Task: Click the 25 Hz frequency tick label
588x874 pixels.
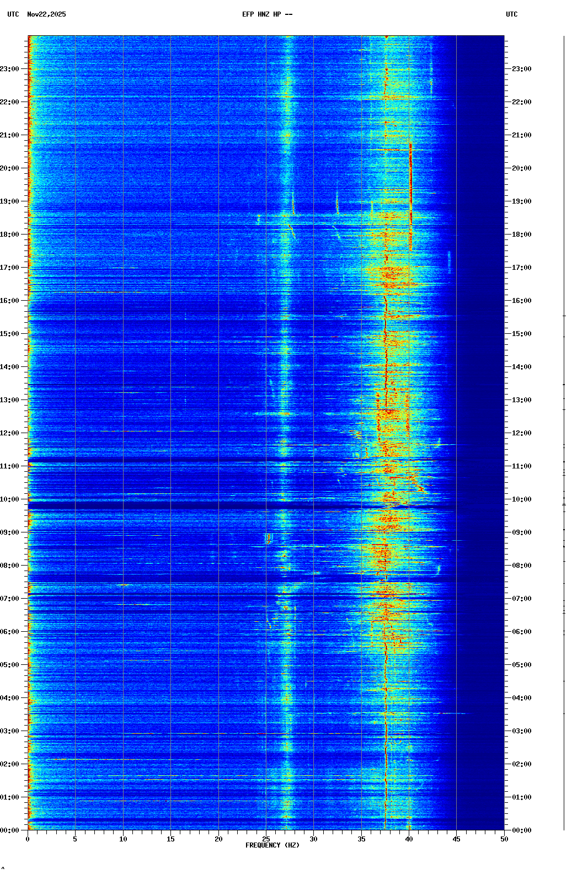Action: [x=266, y=839]
